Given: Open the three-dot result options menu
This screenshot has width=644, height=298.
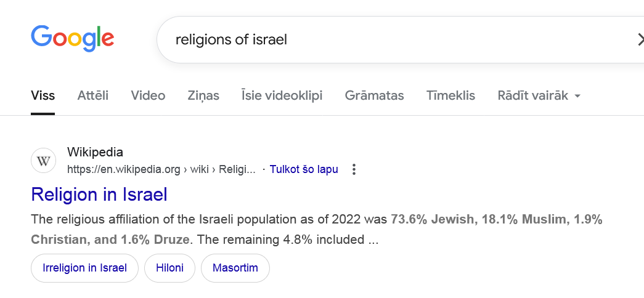Looking at the screenshot, I should point(354,169).
